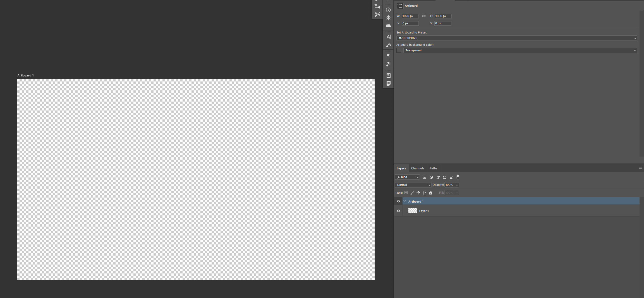Viewport: 644px width, 298px height.
Task: Open the Opacity slider dropdown arrow
Action: (x=457, y=185)
